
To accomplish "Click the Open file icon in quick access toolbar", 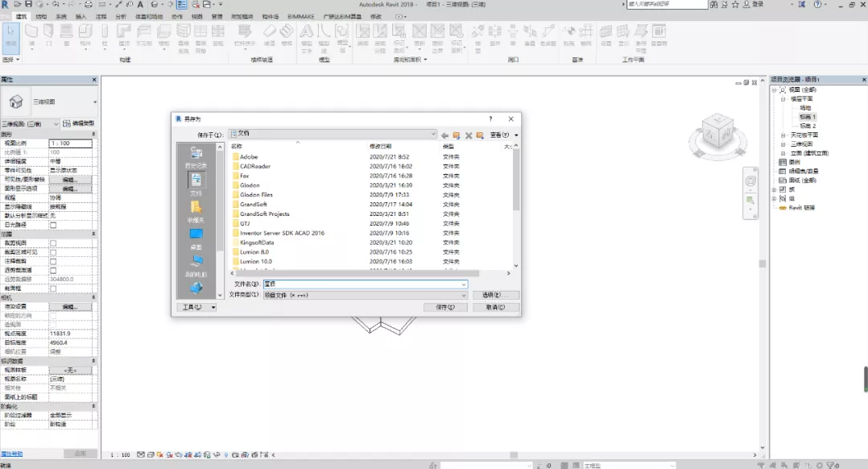I will [x=19, y=4].
